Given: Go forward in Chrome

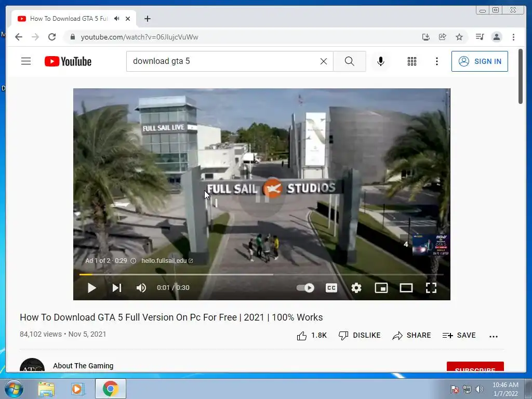Looking at the screenshot, I should 35,37.
